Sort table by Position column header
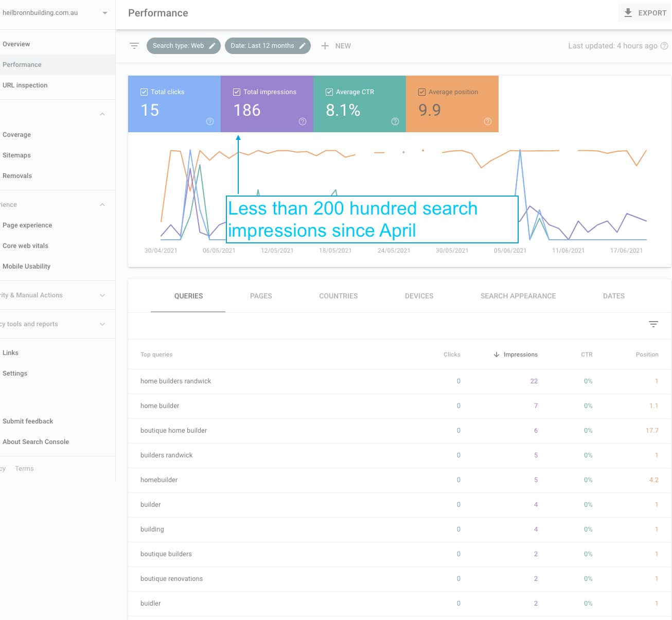The image size is (672, 620). pos(647,355)
